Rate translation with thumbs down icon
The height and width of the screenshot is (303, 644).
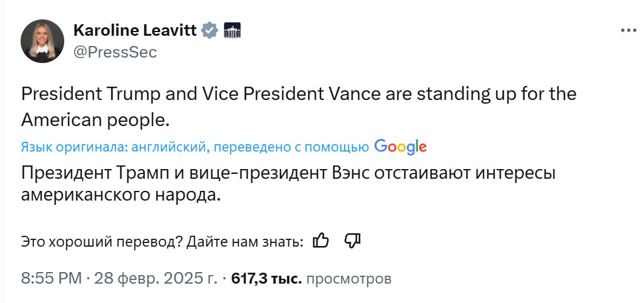tap(352, 241)
